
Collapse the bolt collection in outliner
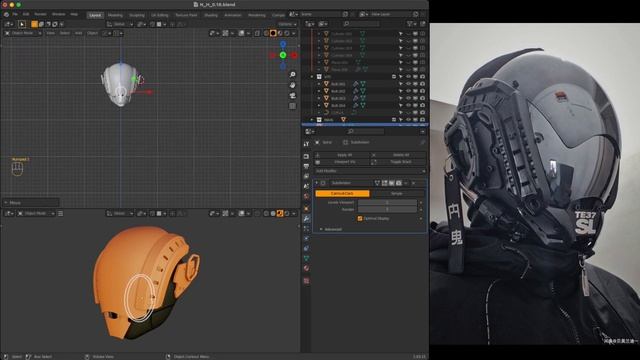tap(312, 77)
